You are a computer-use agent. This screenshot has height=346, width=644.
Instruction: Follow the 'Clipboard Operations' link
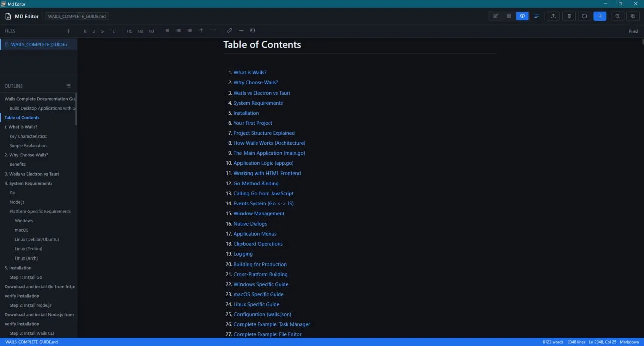(258, 244)
